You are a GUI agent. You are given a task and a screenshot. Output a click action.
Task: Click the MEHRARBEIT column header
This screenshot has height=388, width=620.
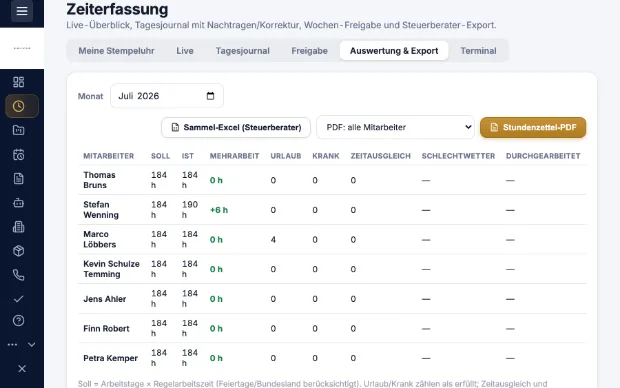[234, 156]
